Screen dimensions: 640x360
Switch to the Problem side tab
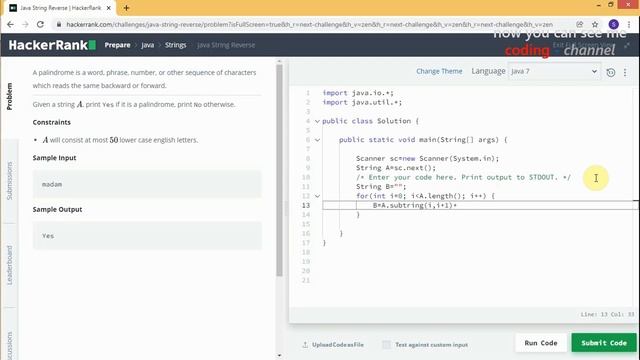pos(9,96)
